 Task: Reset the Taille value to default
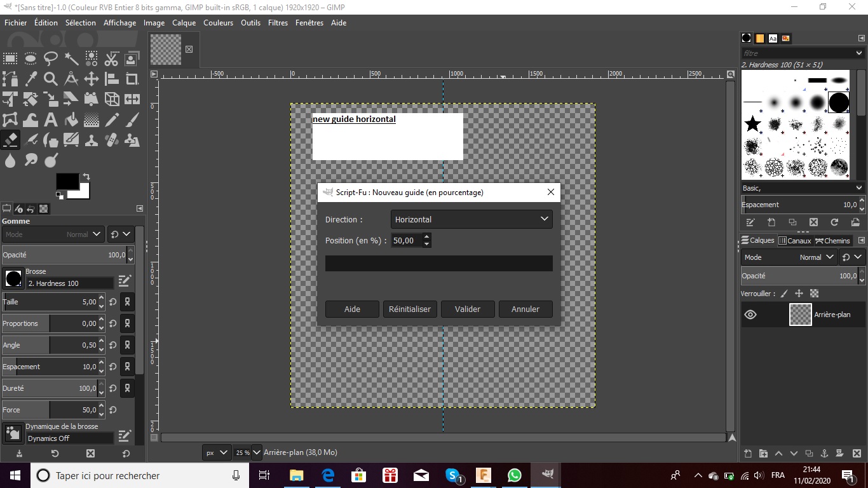point(112,302)
